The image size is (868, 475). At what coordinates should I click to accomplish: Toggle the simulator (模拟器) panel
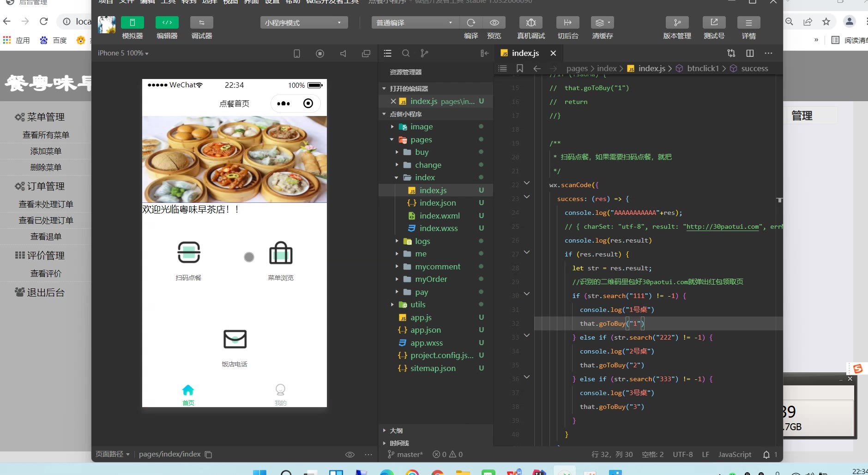click(132, 23)
